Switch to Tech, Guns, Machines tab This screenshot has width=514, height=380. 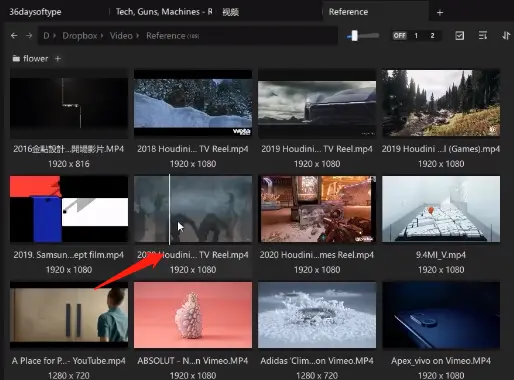point(164,12)
